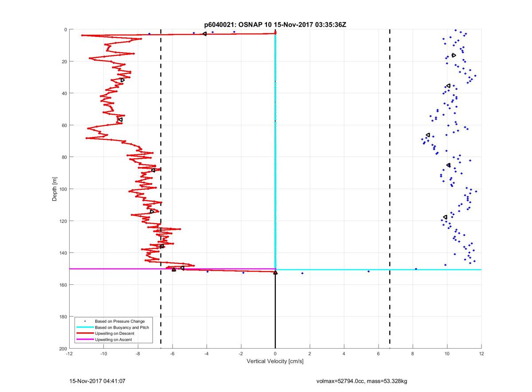Select legend entry Upwelling on Descent

point(114,334)
